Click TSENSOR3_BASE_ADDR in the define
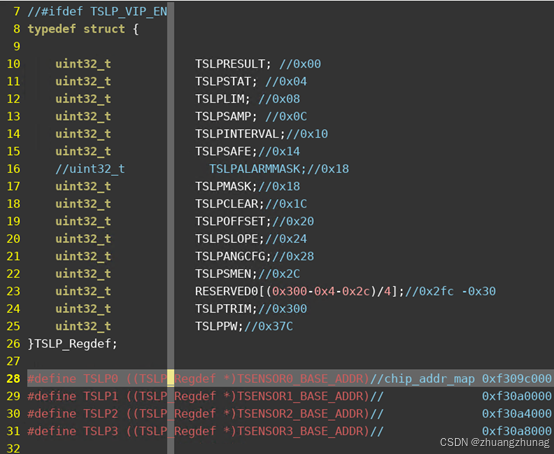This screenshot has width=554, height=454. click(300, 431)
